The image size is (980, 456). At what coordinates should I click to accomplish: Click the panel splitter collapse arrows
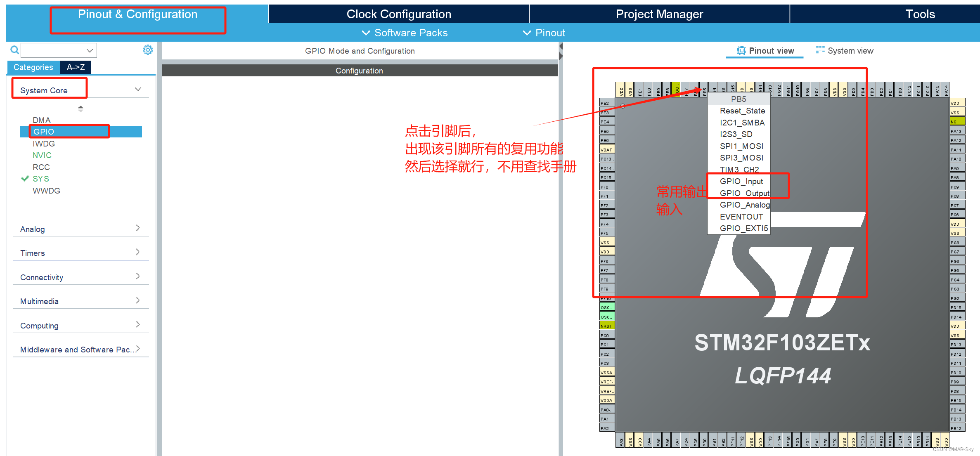(561, 52)
